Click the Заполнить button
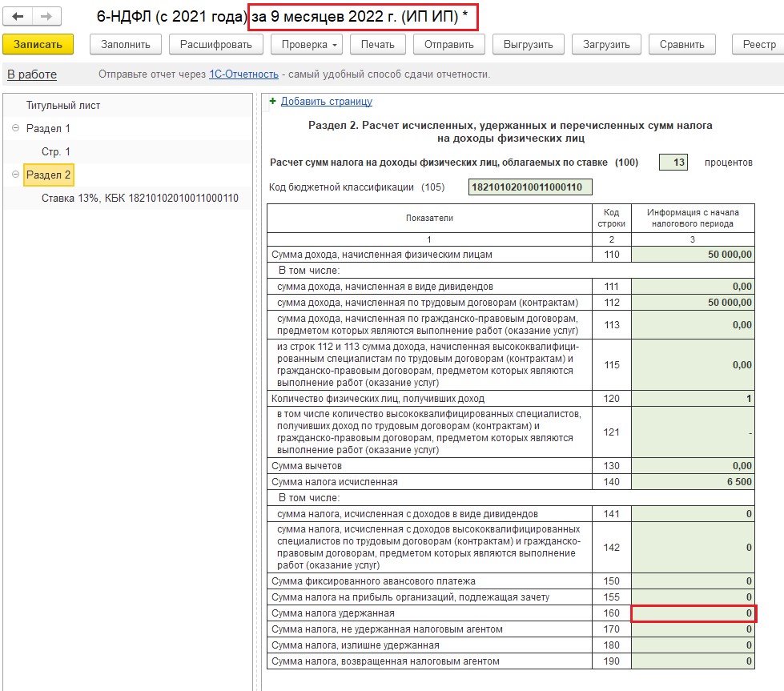Screen dimensions: 784x691 (x=125, y=45)
